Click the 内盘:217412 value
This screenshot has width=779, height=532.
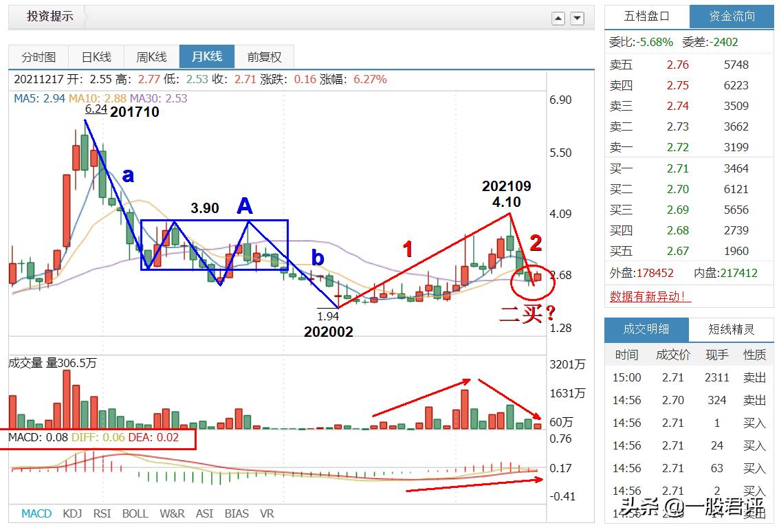tap(726, 273)
